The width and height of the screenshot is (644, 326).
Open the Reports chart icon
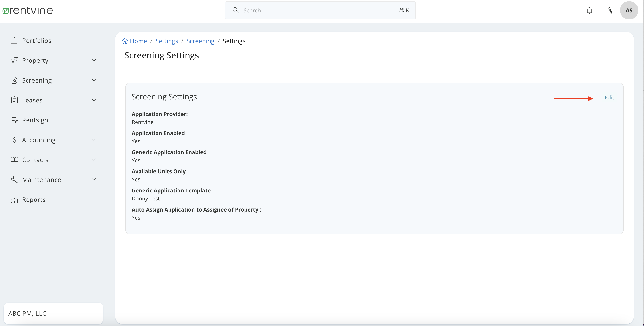point(15,199)
